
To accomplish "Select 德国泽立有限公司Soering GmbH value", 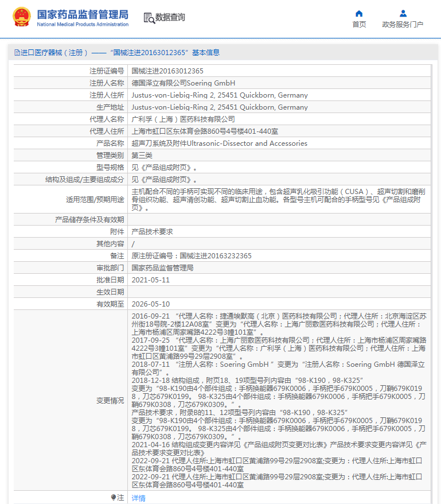I will (x=184, y=83).
